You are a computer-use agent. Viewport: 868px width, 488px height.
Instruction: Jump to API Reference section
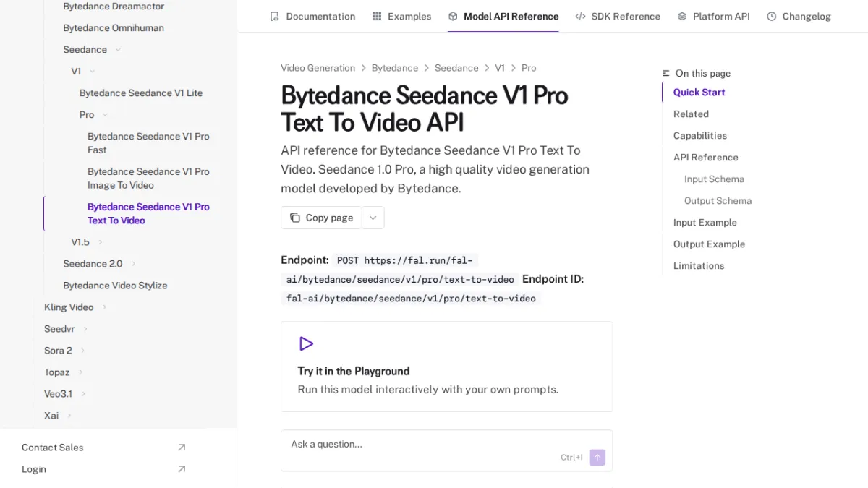706,158
